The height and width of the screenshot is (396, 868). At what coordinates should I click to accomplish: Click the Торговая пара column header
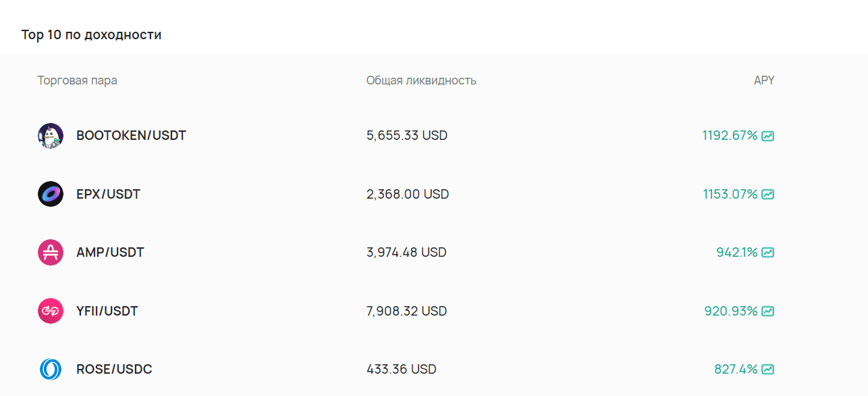click(x=77, y=80)
